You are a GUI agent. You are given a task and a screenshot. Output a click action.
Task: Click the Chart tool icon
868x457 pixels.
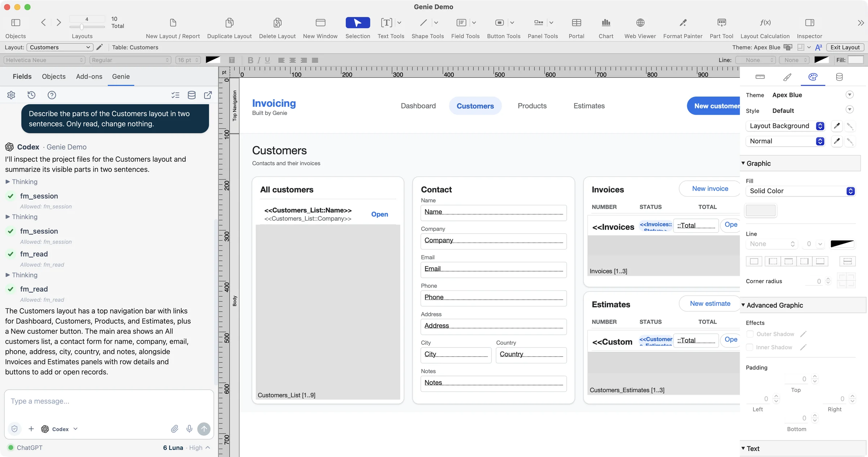pyautogui.click(x=606, y=23)
